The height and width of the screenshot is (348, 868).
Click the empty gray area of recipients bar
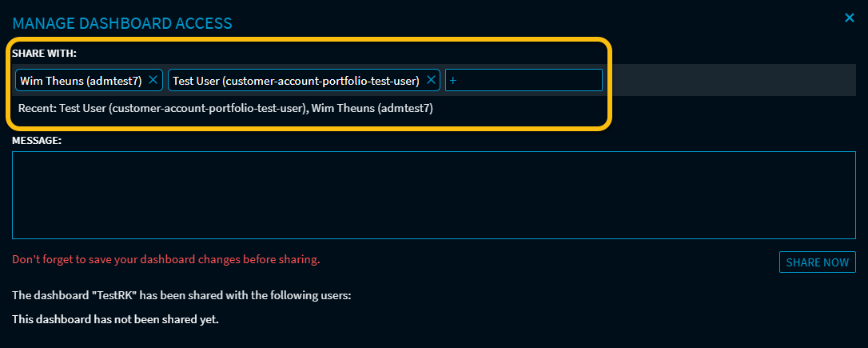click(x=727, y=81)
